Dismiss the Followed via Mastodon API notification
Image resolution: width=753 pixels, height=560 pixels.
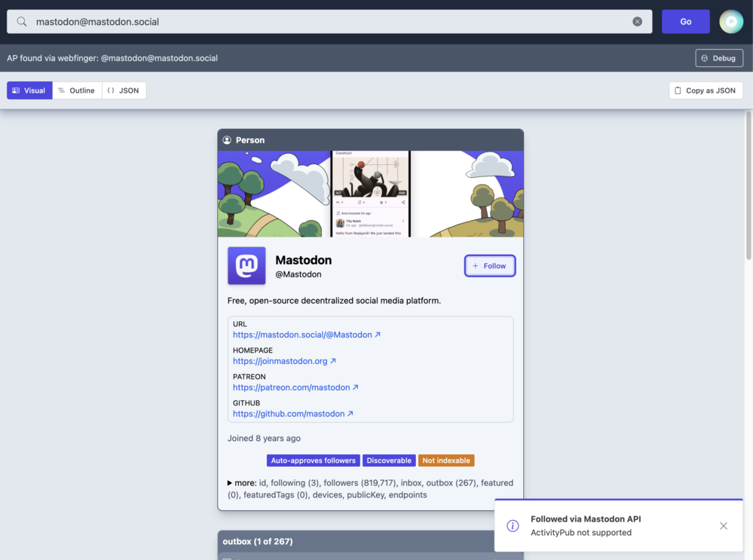(x=723, y=526)
